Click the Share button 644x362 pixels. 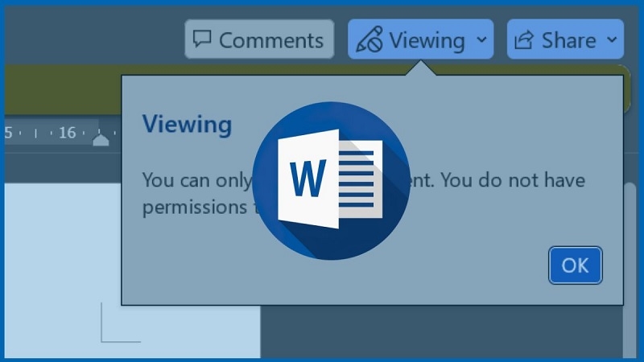[x=565, y=39]
